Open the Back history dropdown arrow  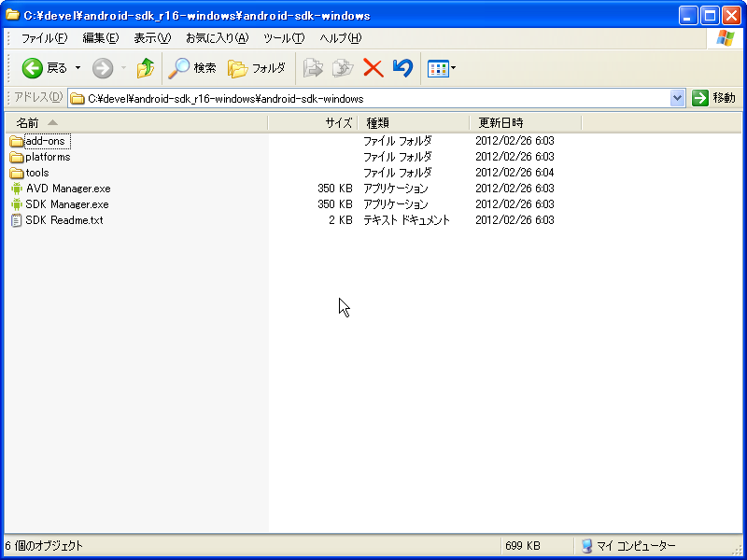click(x=78, y=68)
